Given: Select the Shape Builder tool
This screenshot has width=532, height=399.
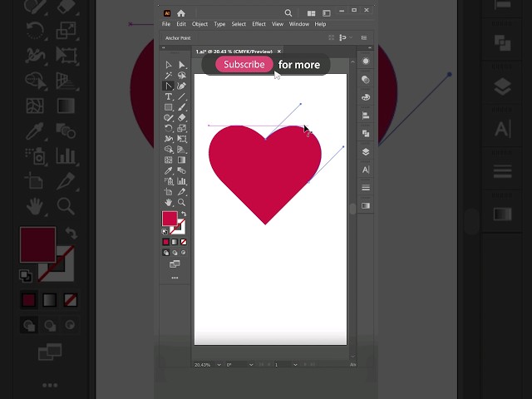Looking at the screenshot, I should [168, 150].
